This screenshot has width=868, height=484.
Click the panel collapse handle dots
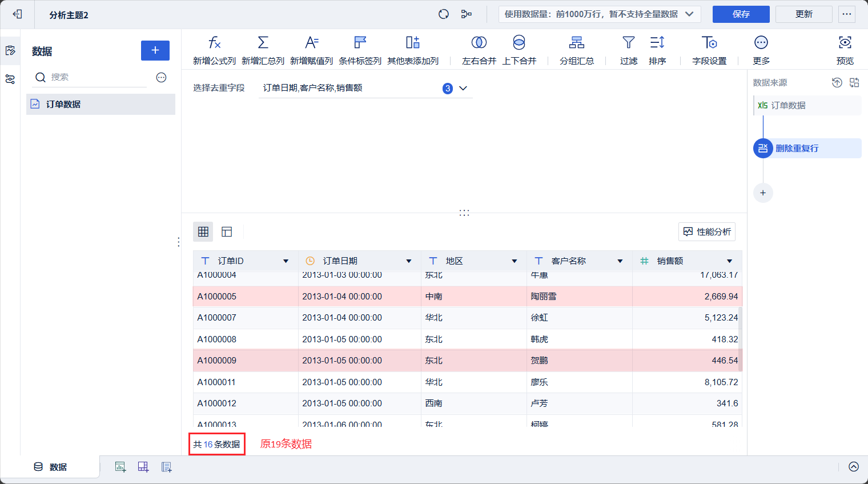(179, 242)
